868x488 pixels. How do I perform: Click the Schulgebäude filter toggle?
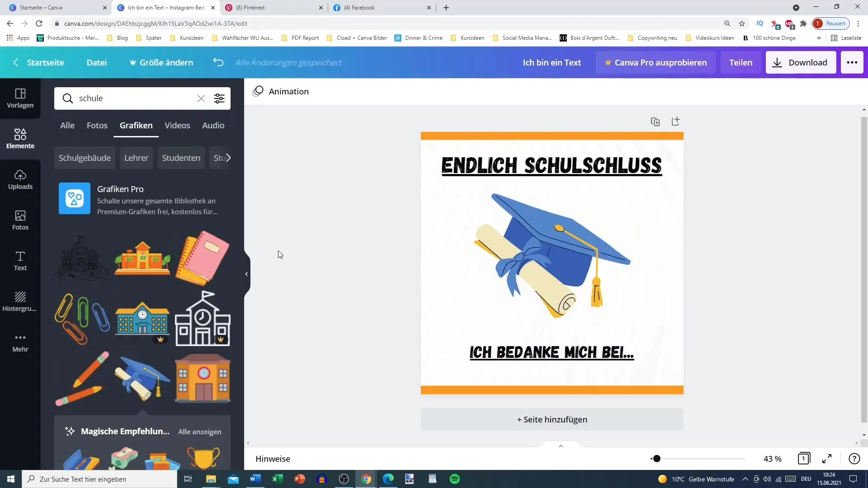point(84,158)
